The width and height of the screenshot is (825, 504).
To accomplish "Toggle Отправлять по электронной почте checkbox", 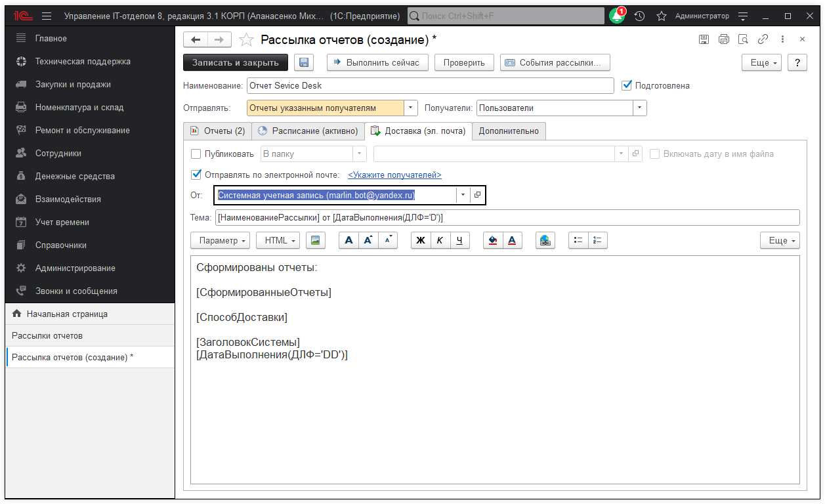I will (x=196, y=175).
